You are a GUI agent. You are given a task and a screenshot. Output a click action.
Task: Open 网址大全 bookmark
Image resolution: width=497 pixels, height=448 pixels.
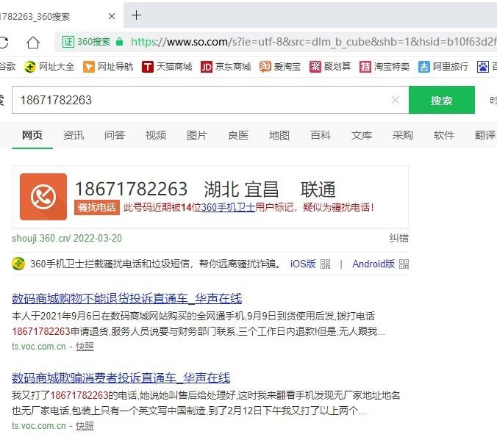49,67
